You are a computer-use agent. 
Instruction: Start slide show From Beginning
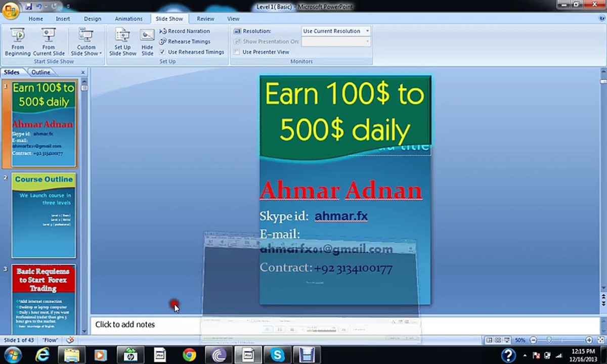(17, 42)
